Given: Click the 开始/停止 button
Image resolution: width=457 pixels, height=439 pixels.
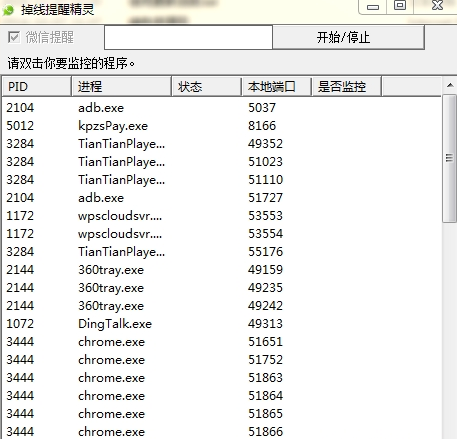Looking at the screenshot, I should [x=349, y=37].
